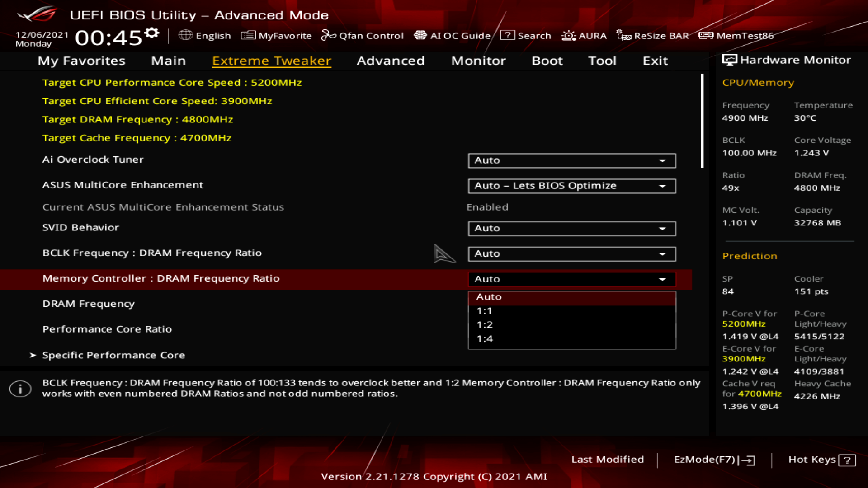868x488 pixels.
Task: Expand the Specific Performance Core submenu
Action: tap(113, 355)
